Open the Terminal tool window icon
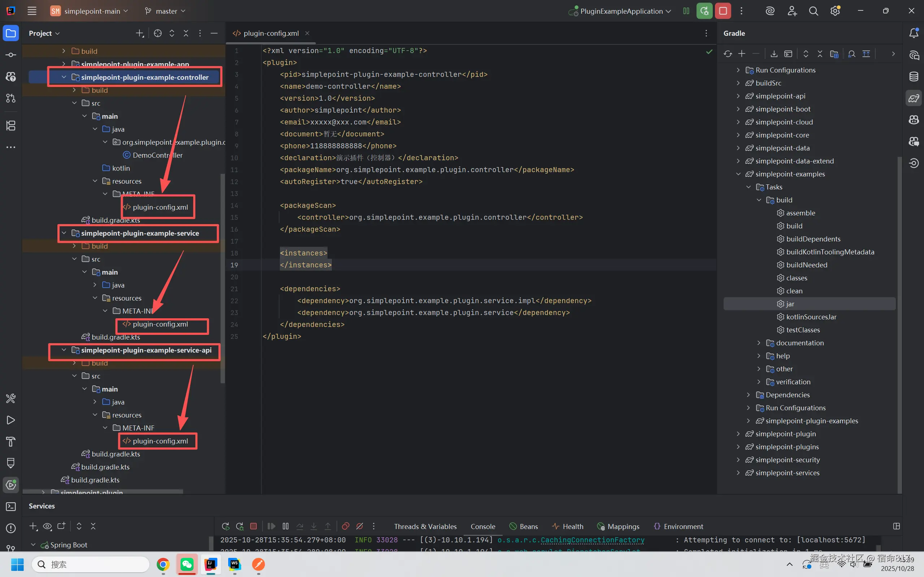The height and width of the screenshot is (577, 924). (x=11, y=506)
